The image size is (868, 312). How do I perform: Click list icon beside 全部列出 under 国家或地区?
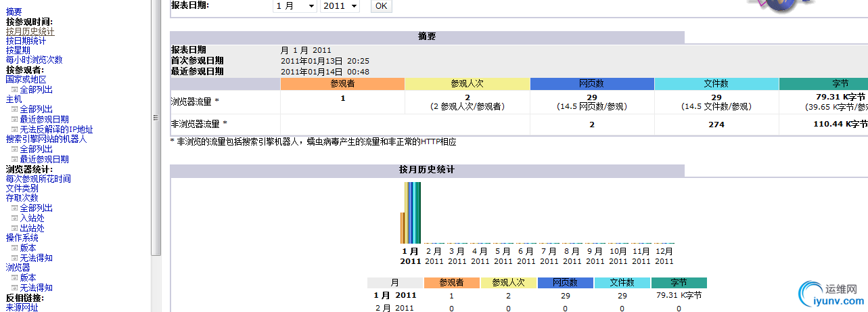tap(14, 89)
